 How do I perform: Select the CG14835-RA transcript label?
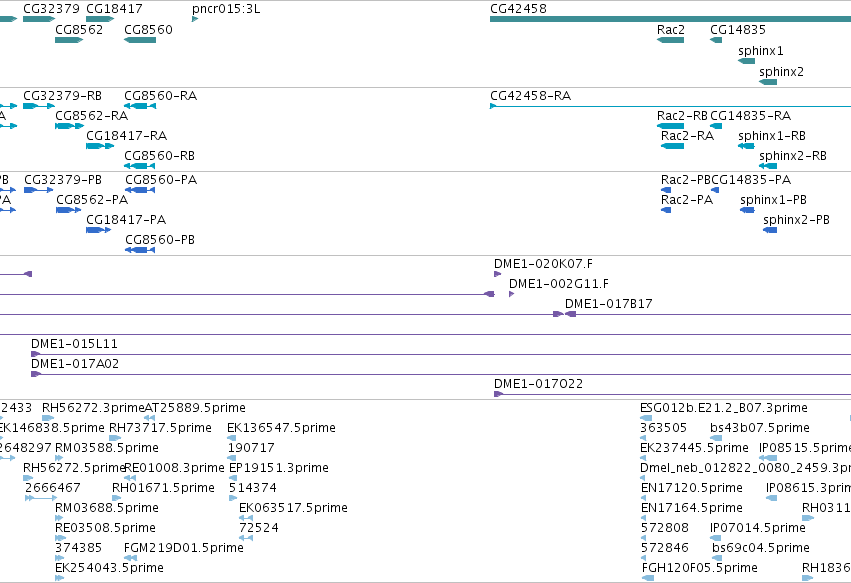(750, 116)
